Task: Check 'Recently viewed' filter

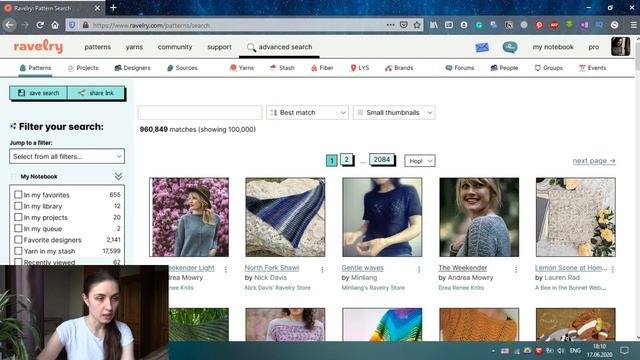Action: coord(18,262)
